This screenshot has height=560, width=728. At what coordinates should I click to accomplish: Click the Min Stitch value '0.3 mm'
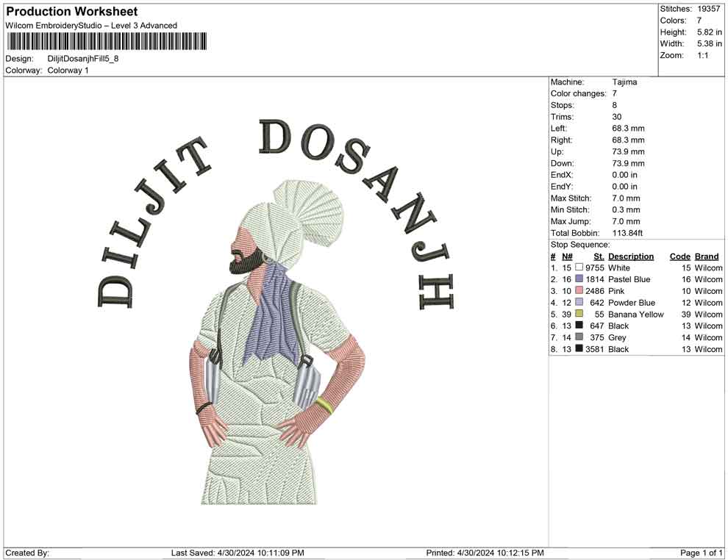click(626, 209)
